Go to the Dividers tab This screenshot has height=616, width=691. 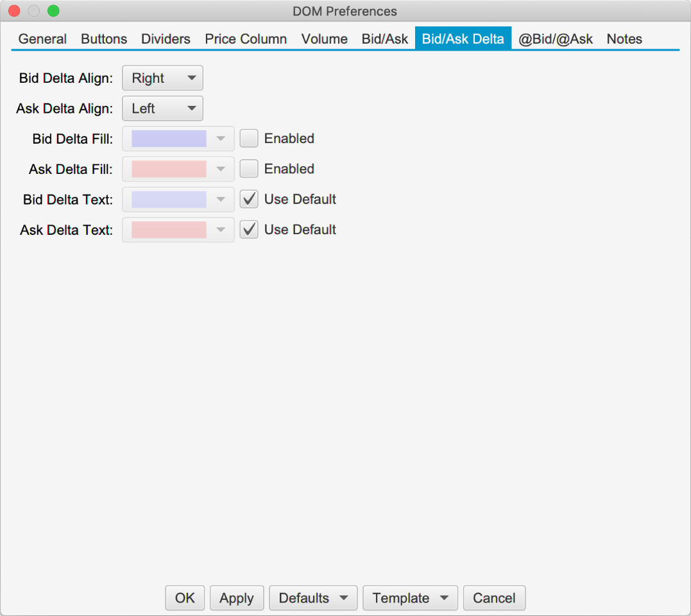pos(166,39)
